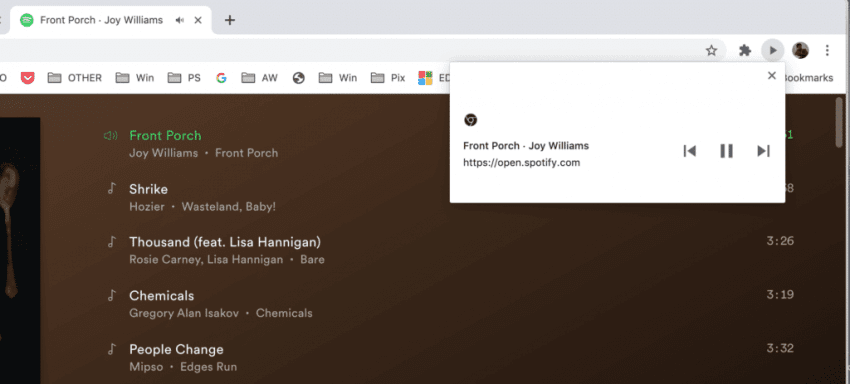The height and width of the screenshot is (384, 850).
Task: Skip to next track in media popup
Action: (x=763, y=151)
